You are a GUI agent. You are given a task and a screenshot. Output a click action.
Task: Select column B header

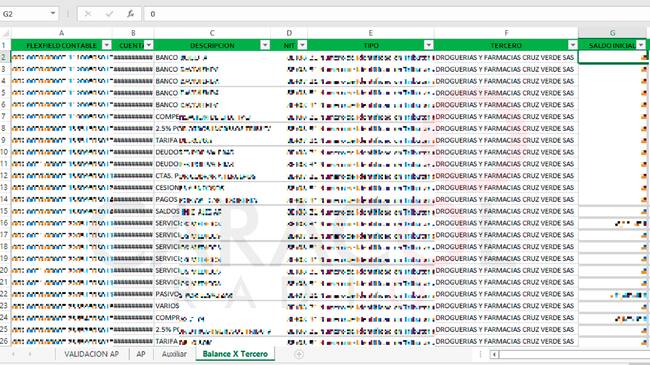(133, 33)
